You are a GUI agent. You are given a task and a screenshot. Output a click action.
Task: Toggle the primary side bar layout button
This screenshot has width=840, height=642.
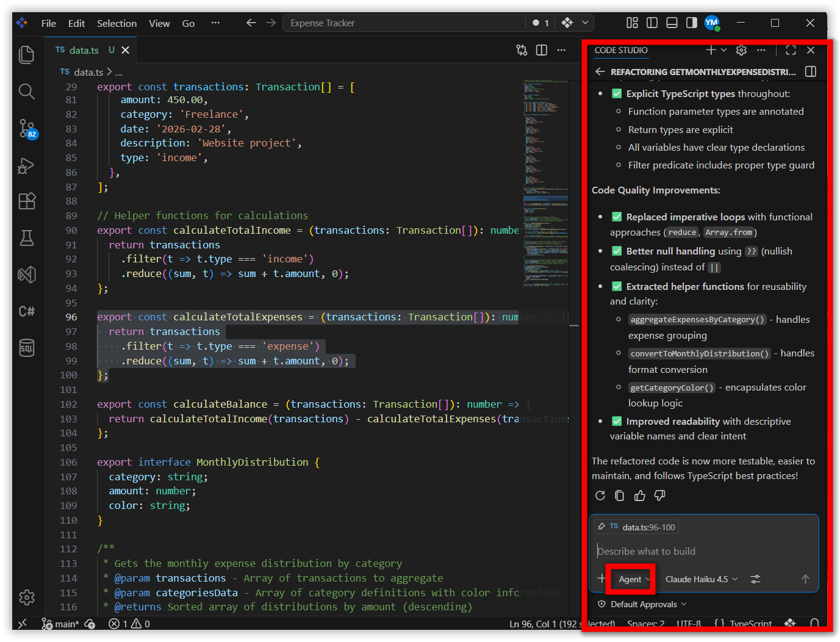pos(652,23)
